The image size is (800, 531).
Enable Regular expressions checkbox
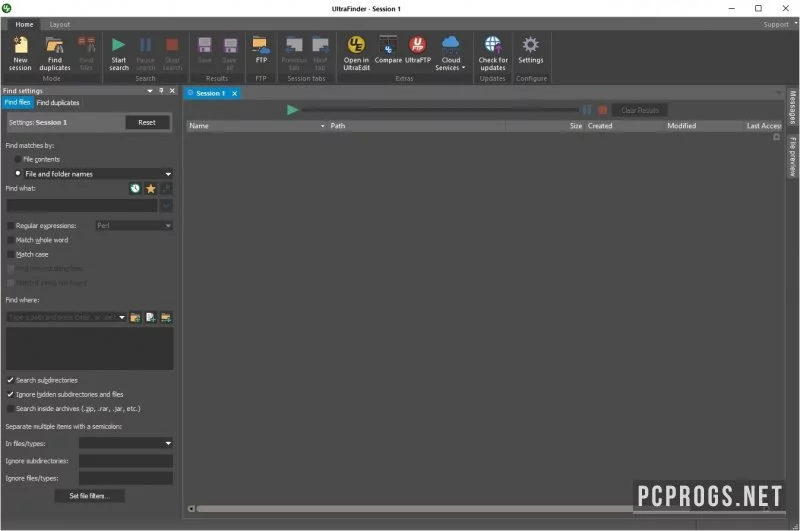11,225
